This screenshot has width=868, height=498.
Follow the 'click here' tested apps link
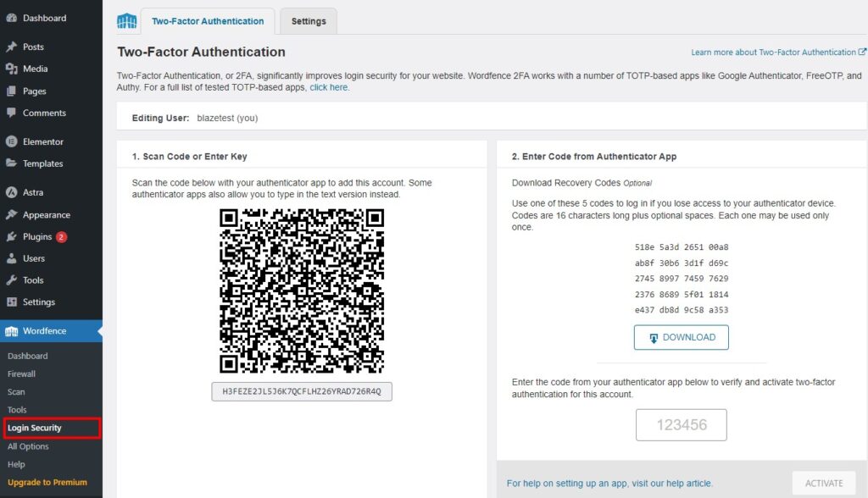(329, 87)
